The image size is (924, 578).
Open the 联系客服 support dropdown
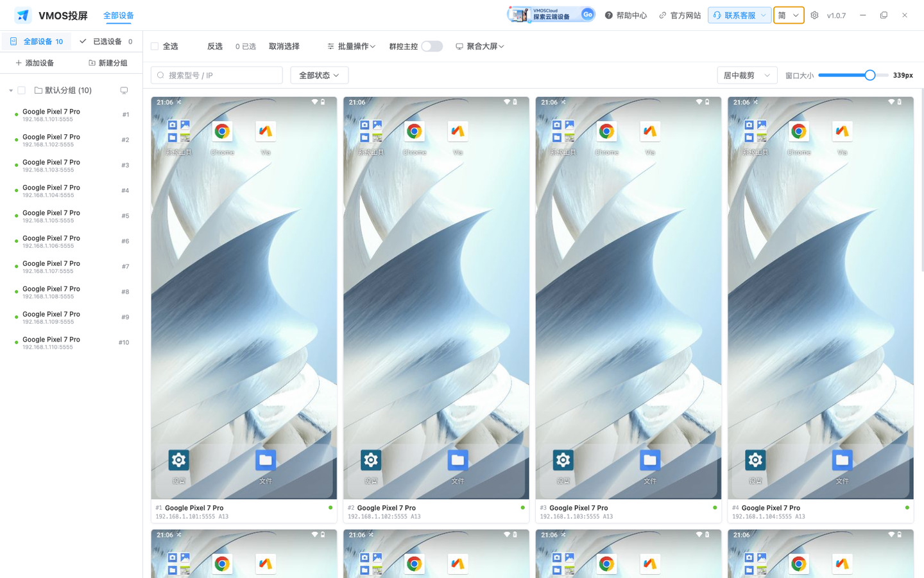point(739,15)
